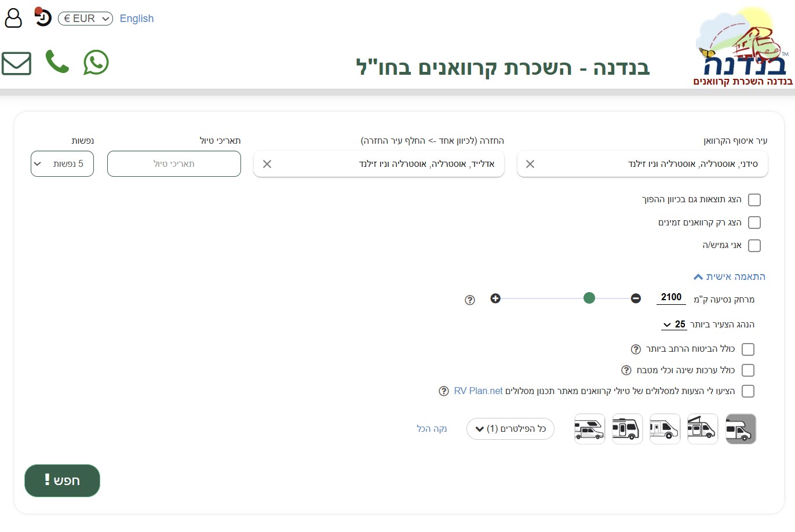Open the EUR currency dropdown
Image resolution: width=795 pixels, height=532 pixels.
(85, 19)
